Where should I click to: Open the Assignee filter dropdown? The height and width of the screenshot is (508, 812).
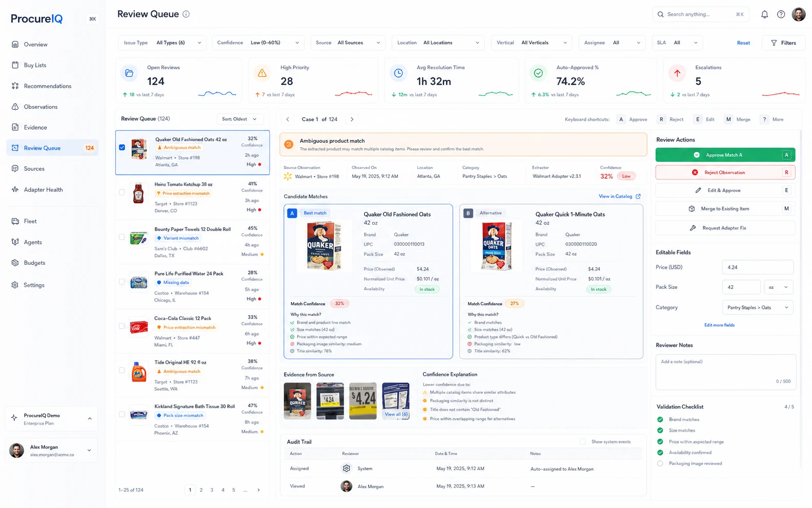(x=612, y=43)
